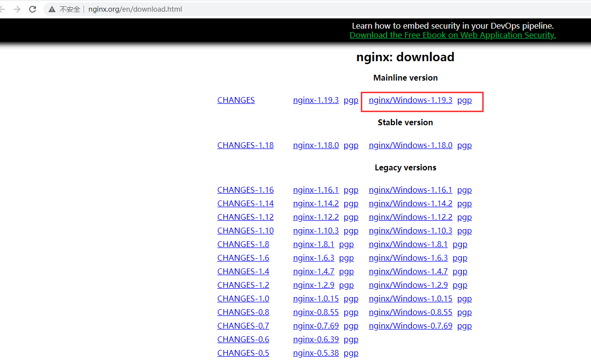
Task: Open CHANGES-1.4 link
Action: (x=243, y=271)
